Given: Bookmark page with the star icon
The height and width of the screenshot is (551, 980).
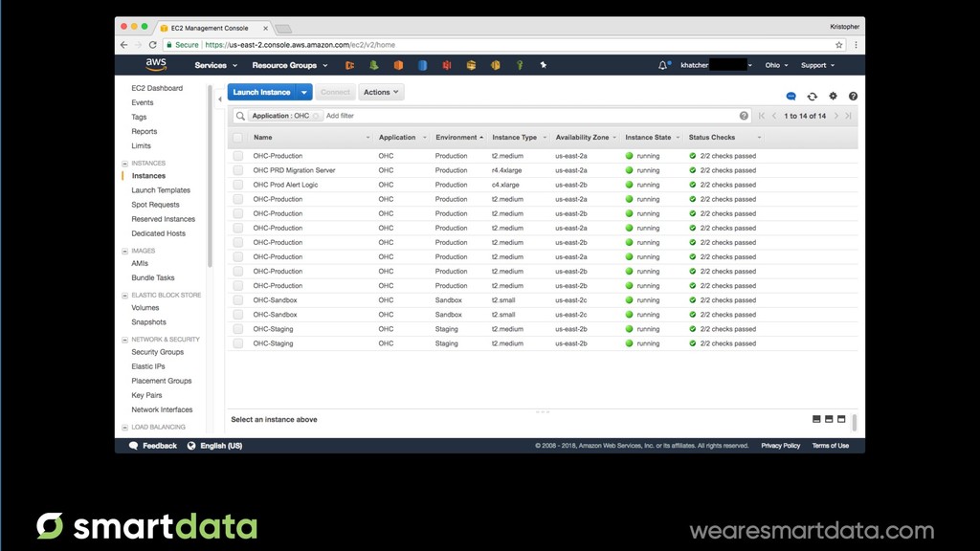Looking at the screenshot, I should coord(838,45).
